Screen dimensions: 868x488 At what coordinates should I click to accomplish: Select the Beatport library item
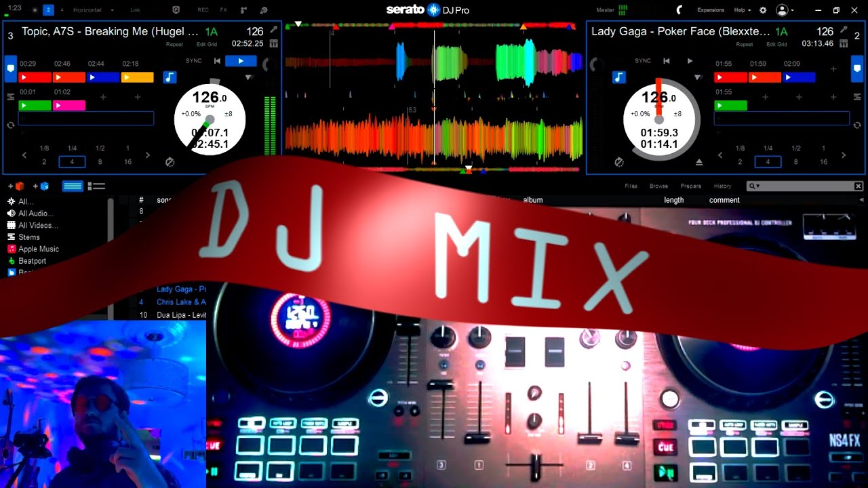pos(33,261)
